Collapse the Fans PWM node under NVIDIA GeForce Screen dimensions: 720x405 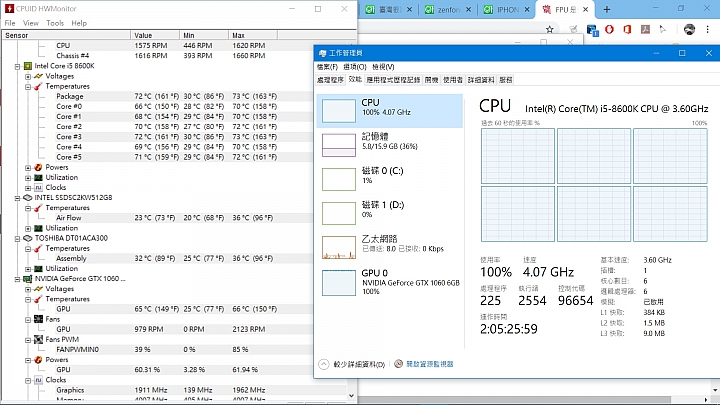(x=28, y=339)
